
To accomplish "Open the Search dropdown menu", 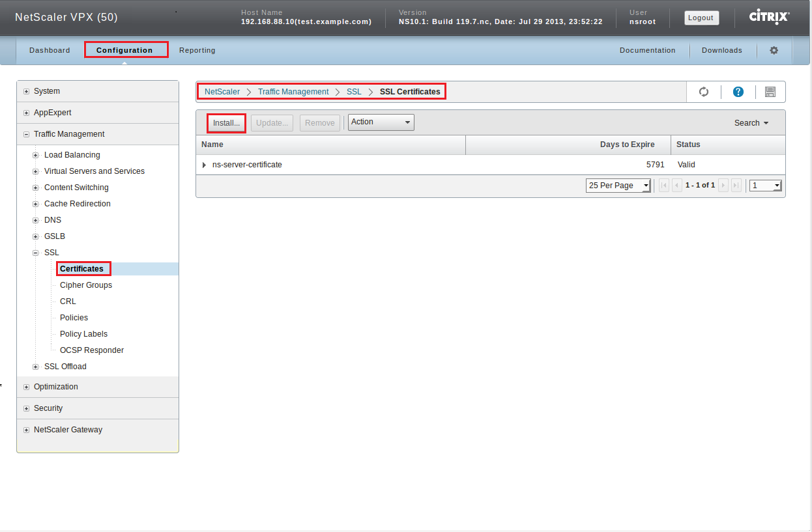I will point(751,123).
